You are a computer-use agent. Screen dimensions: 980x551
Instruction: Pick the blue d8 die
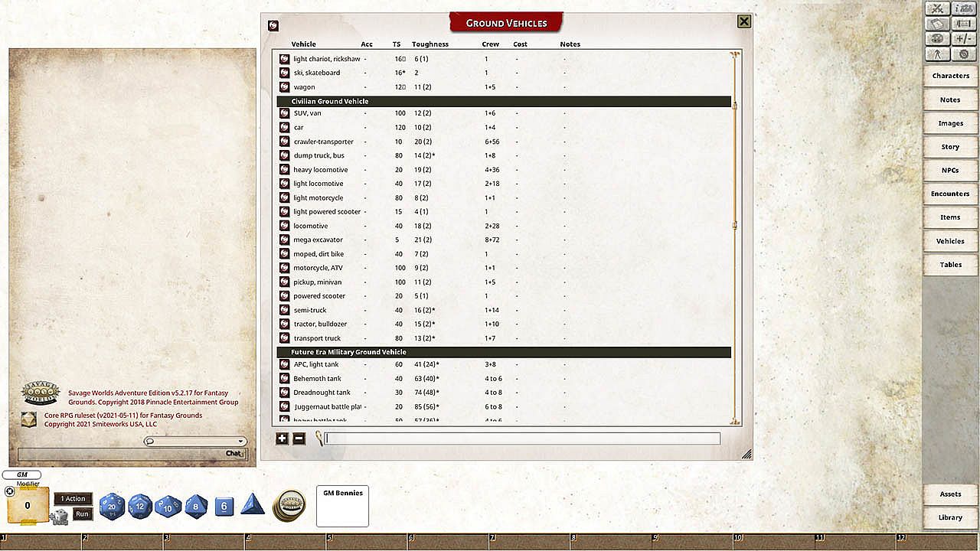pyautogui.click(x=196, y=506)
